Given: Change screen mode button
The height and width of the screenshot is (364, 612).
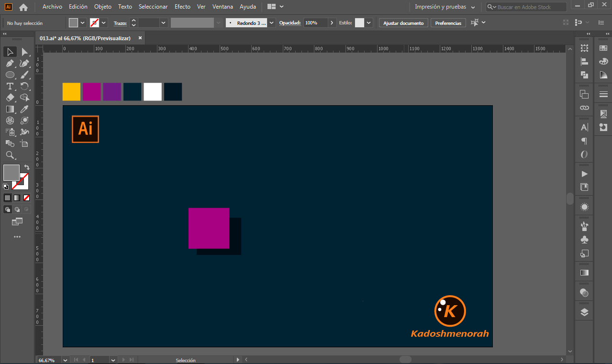Looking at the screenshot, I should coord(17,221).
